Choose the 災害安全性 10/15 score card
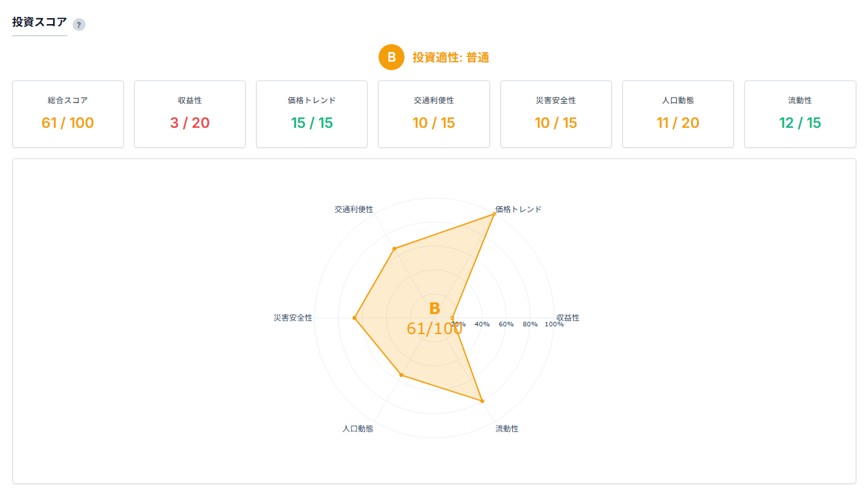 (556, 114)
